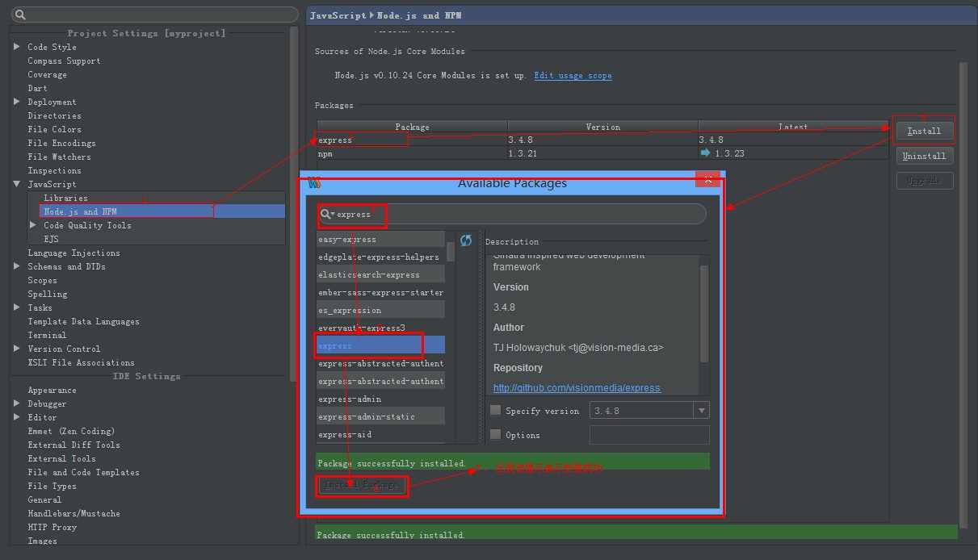Open Terminal settings
This screenshot has width=978, height=560.
[47, 335]
